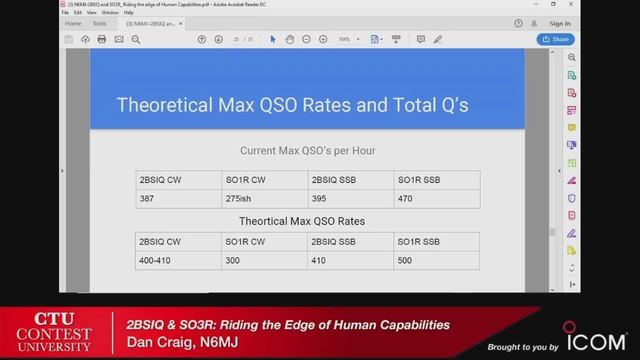Open the Combine Files tool in right pane
The height and width of the screenshot is (360, 640).
tap(571, 145)
